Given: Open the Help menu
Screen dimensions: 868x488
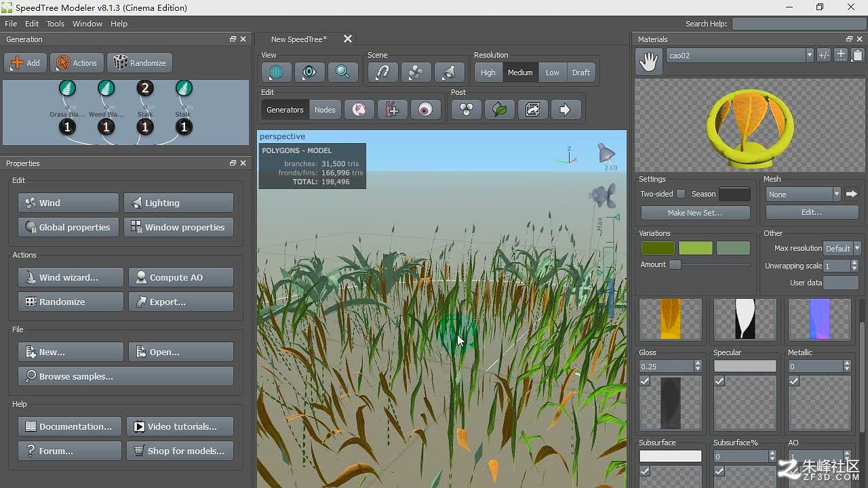Looking at the screenshot, I should pyautogui.click(x=119, y=24).
